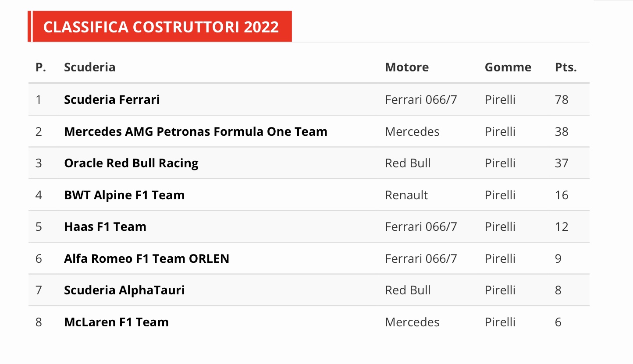This screenshot has height=364, width=633.
Task: Select the Scuderia Ferrari team name
Action: tap(112, 99)
